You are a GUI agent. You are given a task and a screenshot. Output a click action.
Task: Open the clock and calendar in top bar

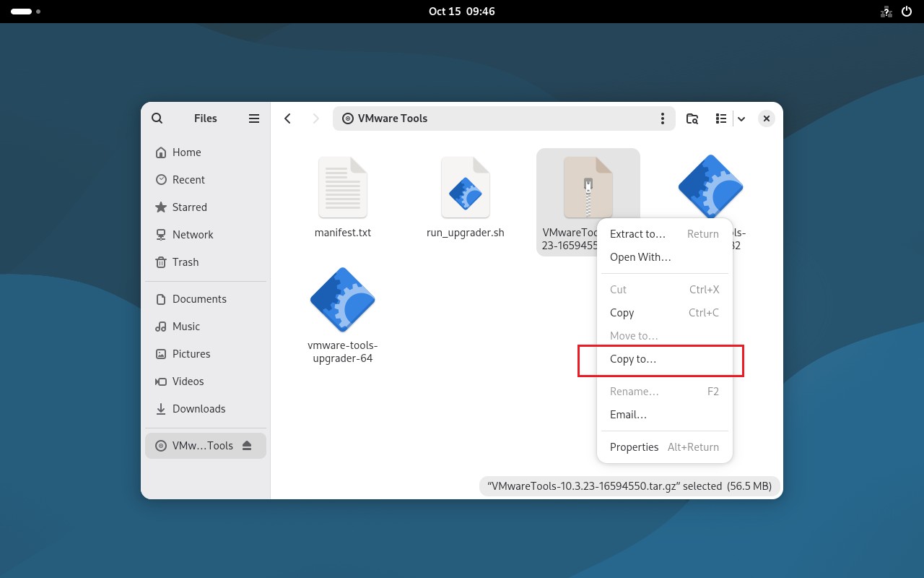[x=461, y=12]
